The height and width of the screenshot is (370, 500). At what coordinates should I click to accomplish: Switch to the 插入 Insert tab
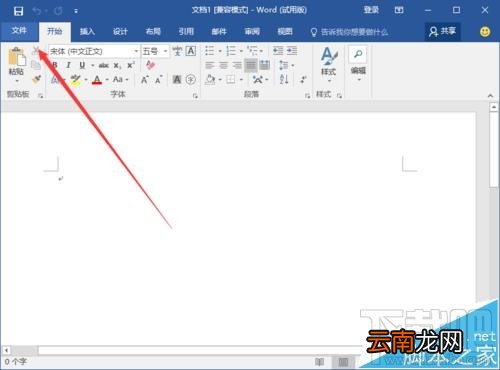click(x=87, y=32)
